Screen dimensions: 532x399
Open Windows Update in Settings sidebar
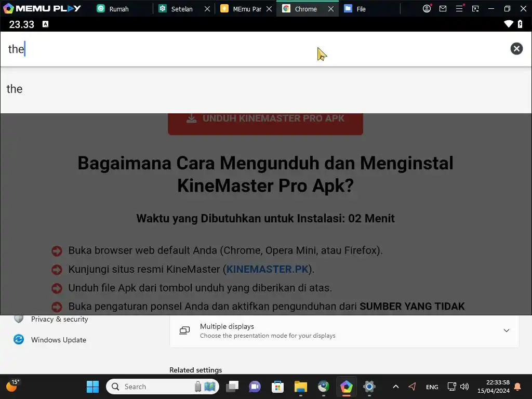58,340
